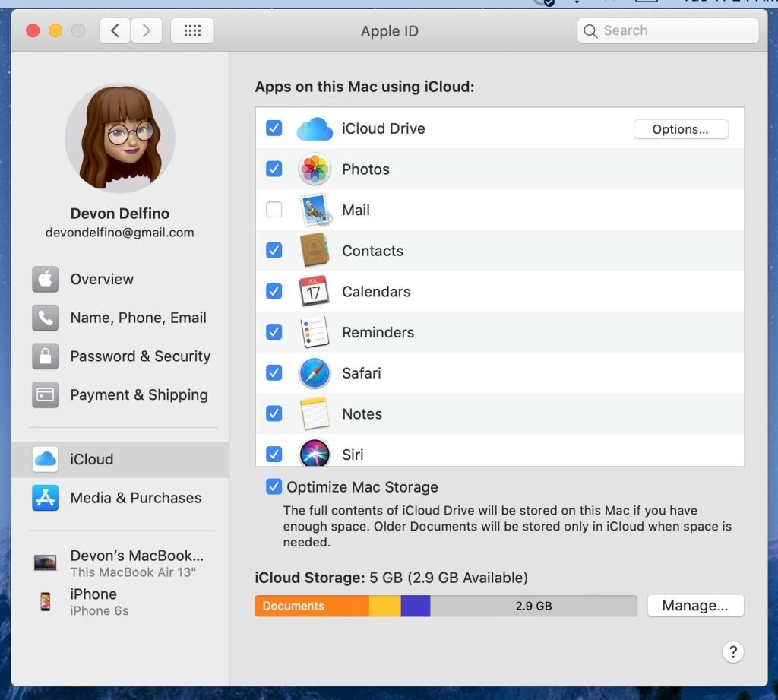The image size is (778, 700).
Task: Click the Notes notepad icon
Action: click(315, 413)
